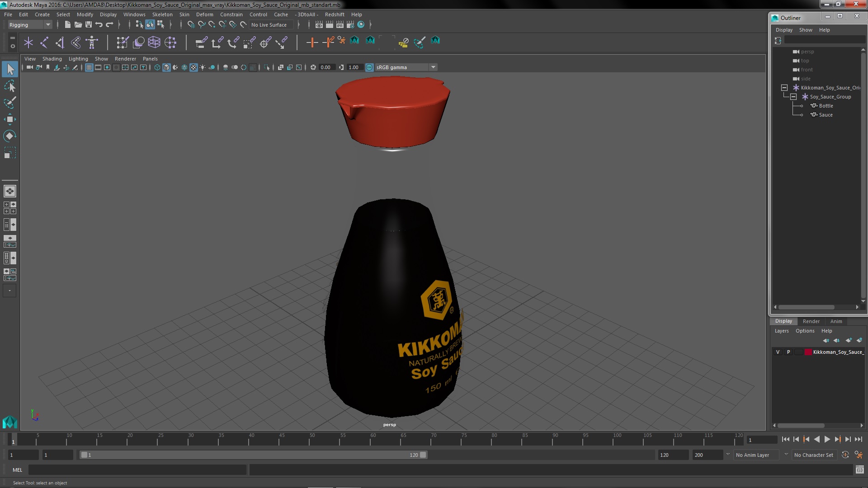Click the time range slider bar
Viewport: 868px width, 488px height.
click(253, 455)
